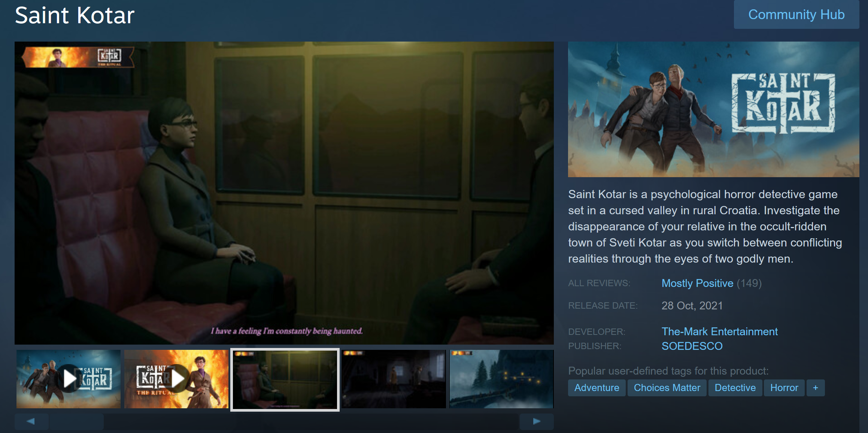
Task: Select the highlighted train compartment screenshot thumbnail
Action: coord(285,379)
